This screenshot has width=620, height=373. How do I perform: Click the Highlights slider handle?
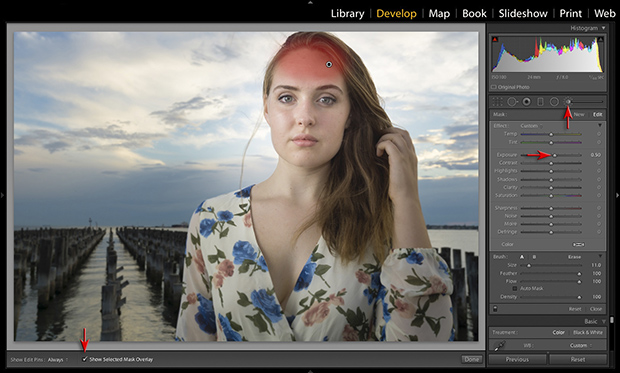[551, 171]
